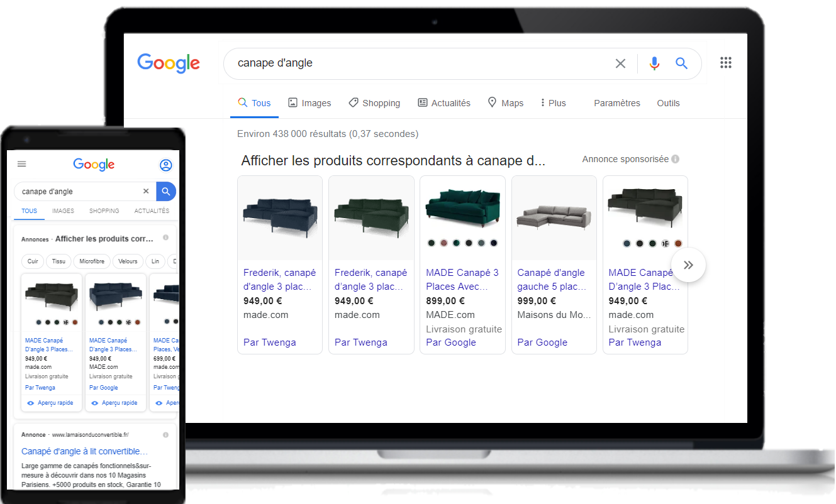Advance the laptop product carousel with the double-arrow button
Image resolution: width=836 pixels, height=504 pixels.
(688, 265)
